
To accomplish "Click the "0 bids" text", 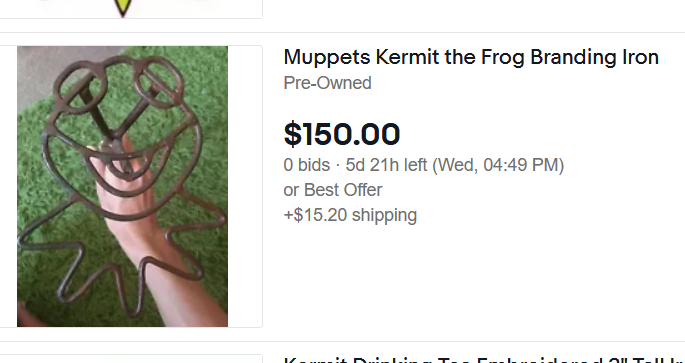I will [x=307, y=165].
